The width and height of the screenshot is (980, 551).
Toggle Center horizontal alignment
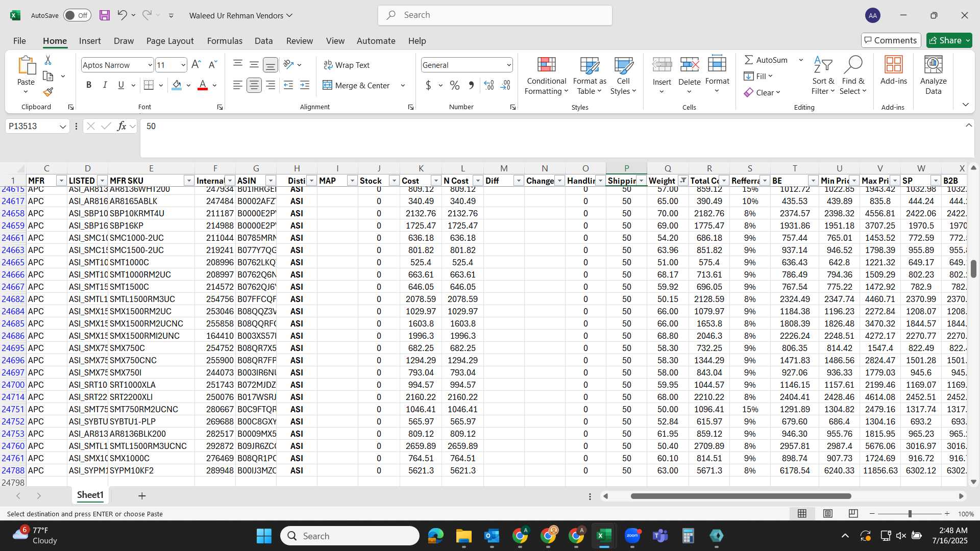click(254, 85)
